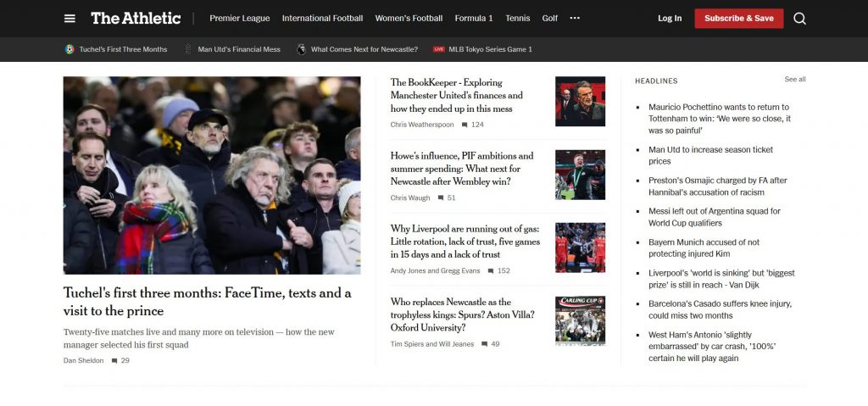The width and height of the screenshot is (868, 406).
Task: Click comment icon beside 124
Action: pos(465,125)
